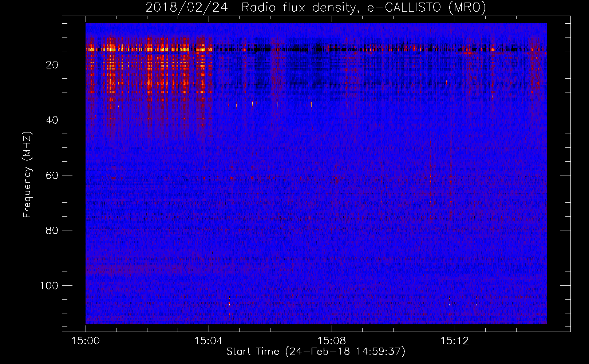
Task: Click the '60' frequency tick label
Action: pyautogui.click(x=52, y=175)
